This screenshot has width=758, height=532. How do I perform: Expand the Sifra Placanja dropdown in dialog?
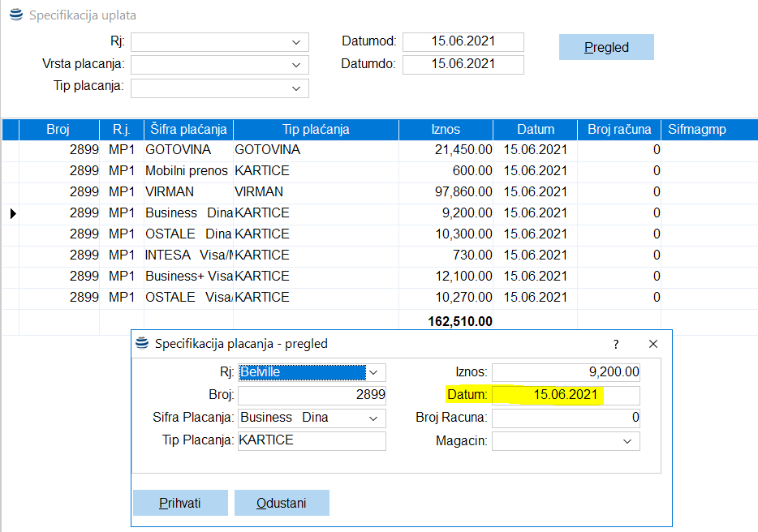[374, 418]
